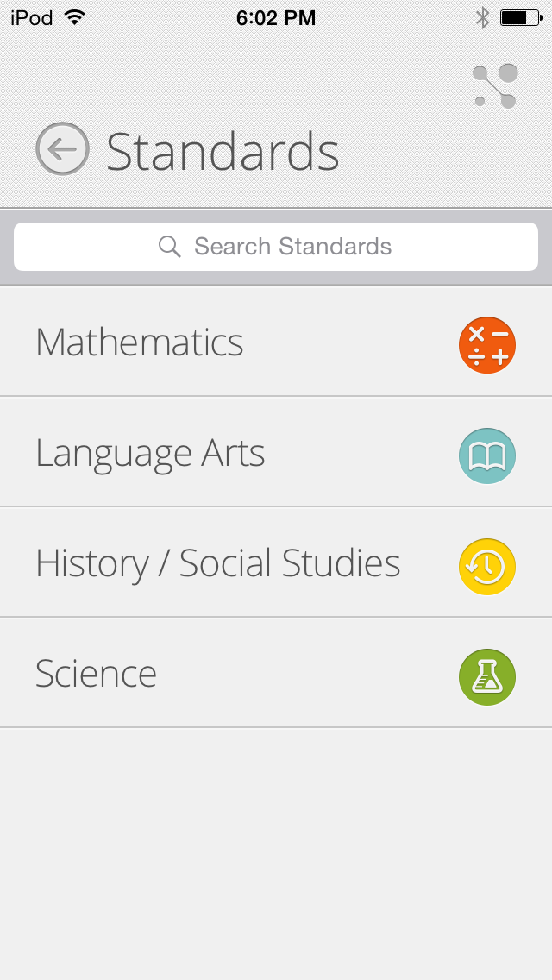The width and height of the screenshot is (552, 980).
Task: Select the Language Arts label
Action: pyautogui.click(x=150, y=454)
